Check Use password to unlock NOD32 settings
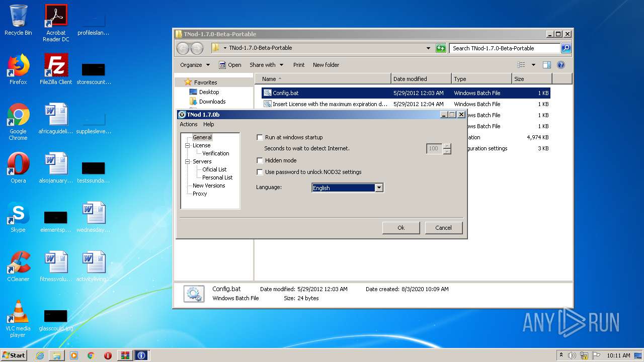Screen dimensions: 644x362 coord(260,172)
